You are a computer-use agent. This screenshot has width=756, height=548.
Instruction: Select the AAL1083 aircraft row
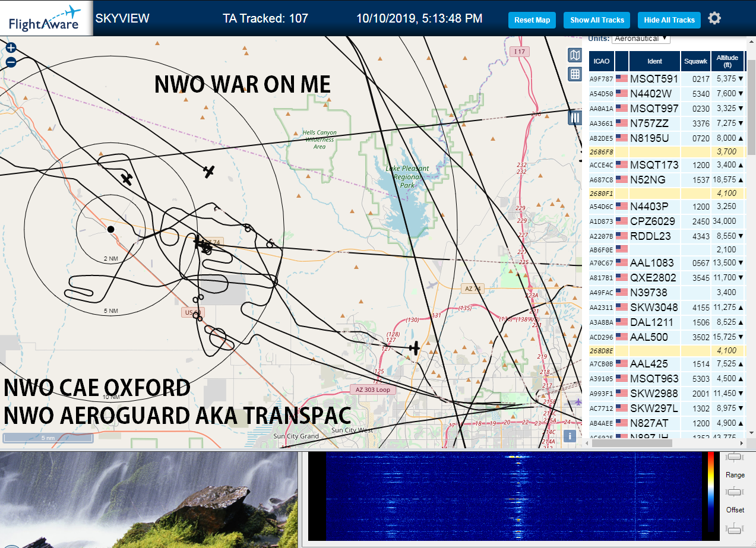coord(666,262)
